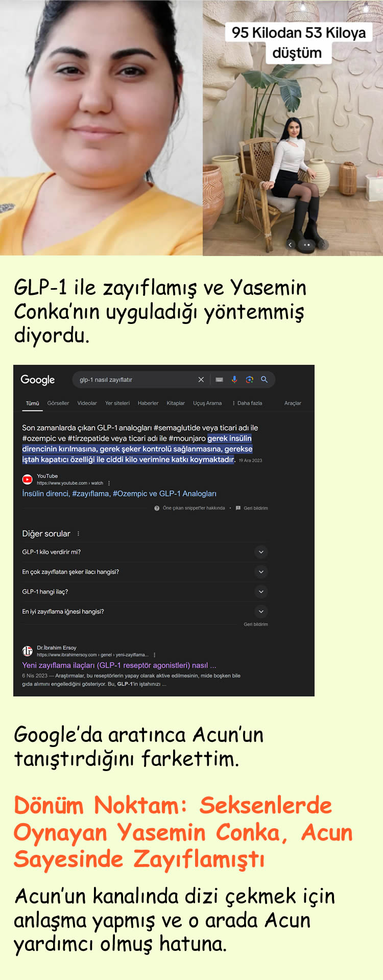
Task: Open three-dot menu beside Diğer sorular
Action: 78,533
